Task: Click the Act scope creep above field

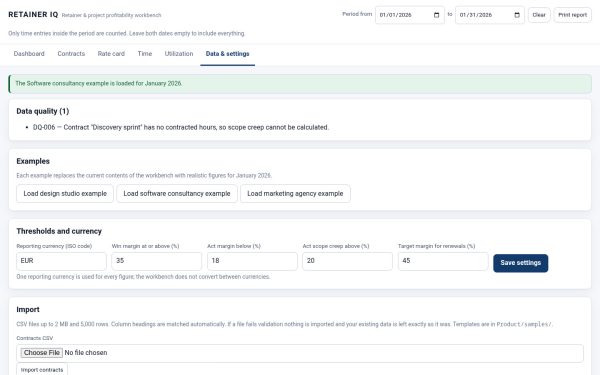Action: pyautogui.click(x=347, y=261)
